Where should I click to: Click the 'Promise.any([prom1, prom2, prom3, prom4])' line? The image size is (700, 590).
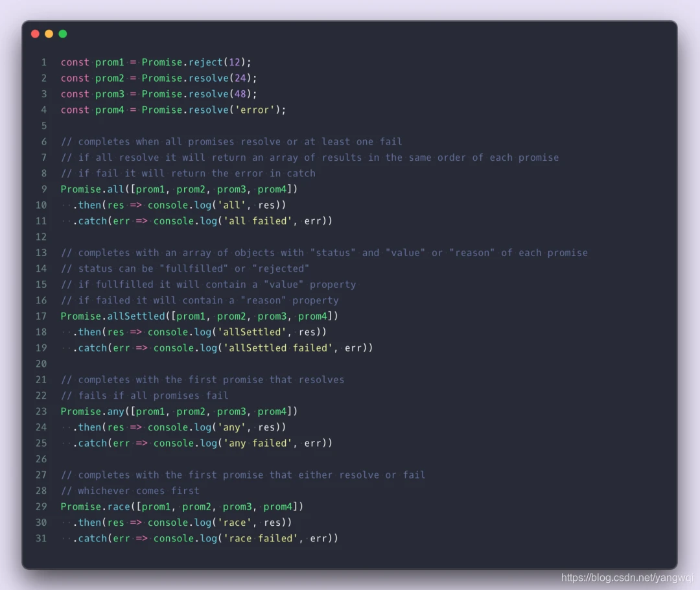[x=179, y=411]
